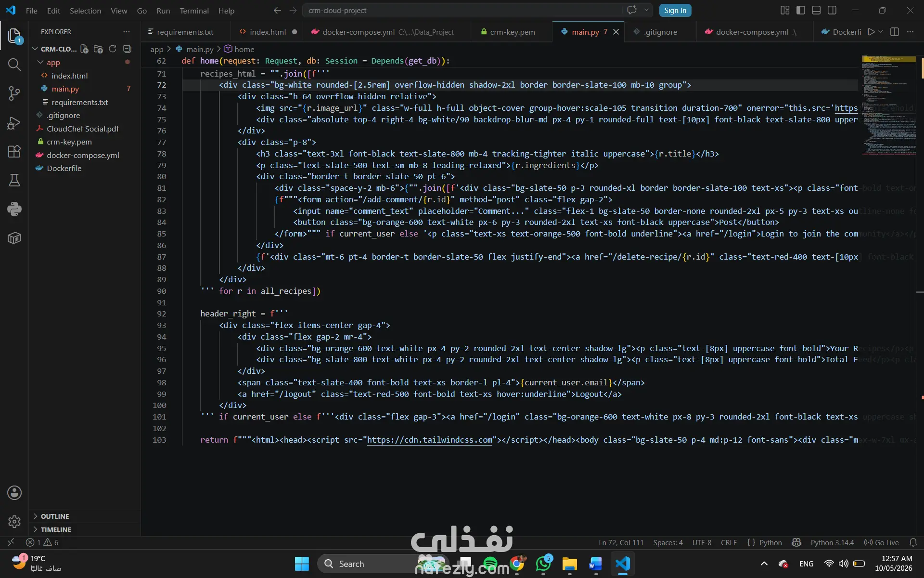Click the Sign In button
The image size is (924, 578).
click(675, 11)
